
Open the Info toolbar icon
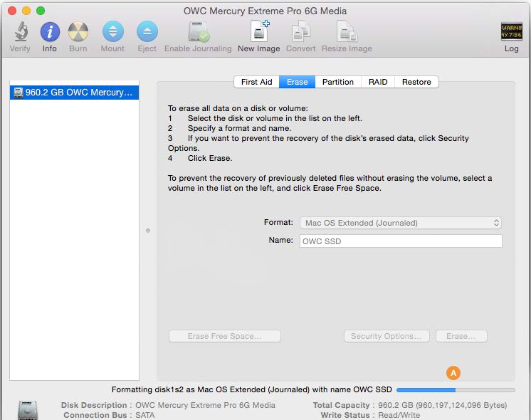[50, 32]
